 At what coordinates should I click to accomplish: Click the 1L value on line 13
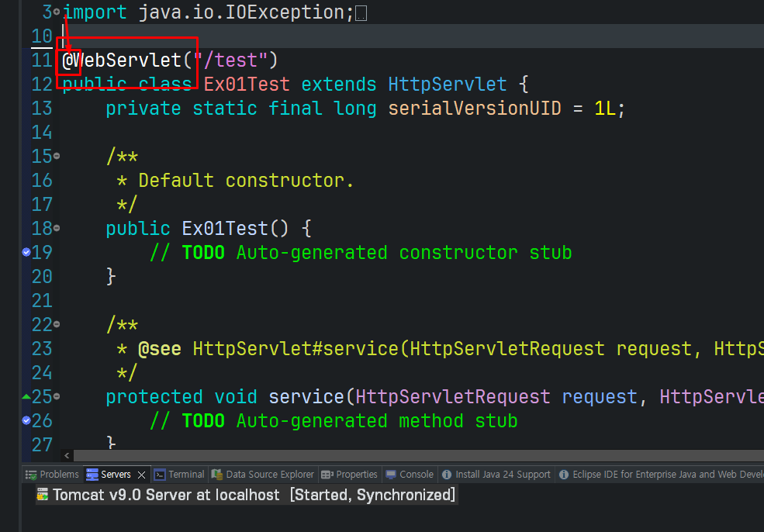coord(605,108)
